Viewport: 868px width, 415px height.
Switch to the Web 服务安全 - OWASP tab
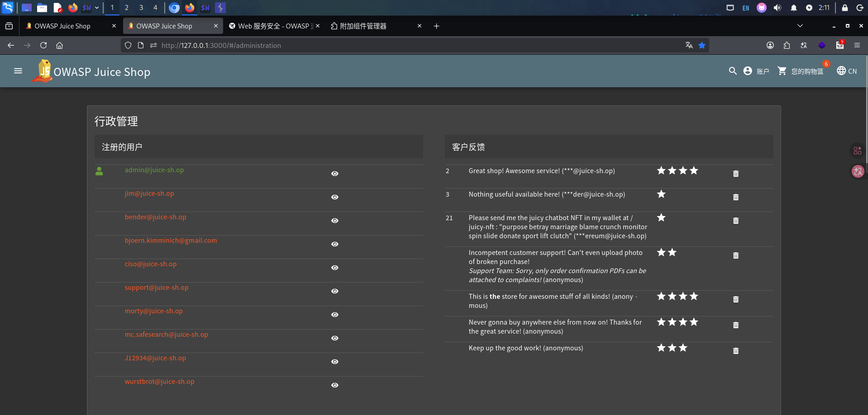pos(275,26)
